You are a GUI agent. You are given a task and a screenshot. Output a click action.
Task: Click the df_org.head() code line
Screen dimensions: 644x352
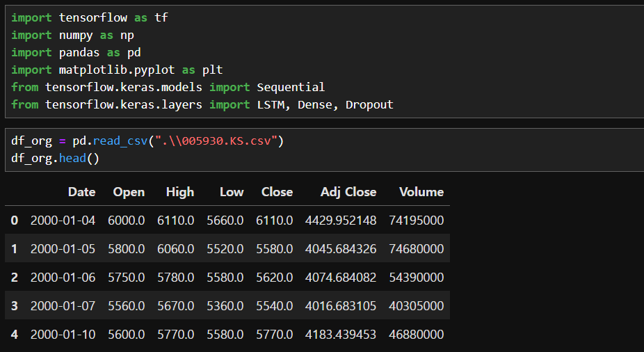(x=55, y=158)
